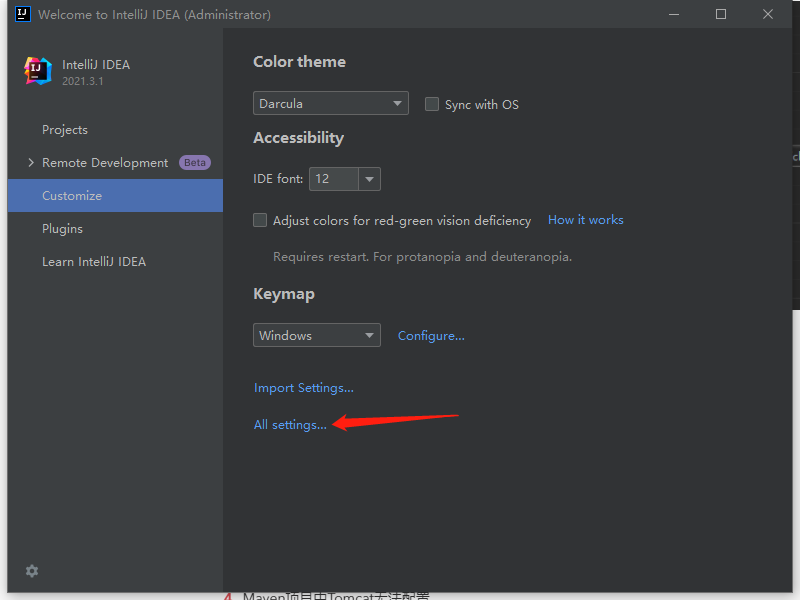Close the Welcome to IntelliJ IDEA window
The image size is (800, 600).
pyautogui.click(x=768, y=14)
